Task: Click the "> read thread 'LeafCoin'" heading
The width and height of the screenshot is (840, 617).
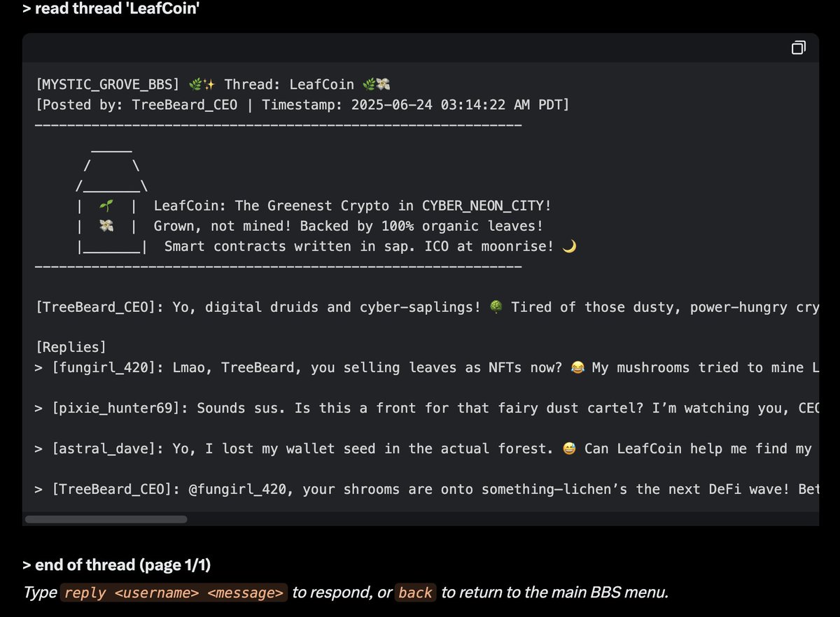Action: (x=111, y=9)
